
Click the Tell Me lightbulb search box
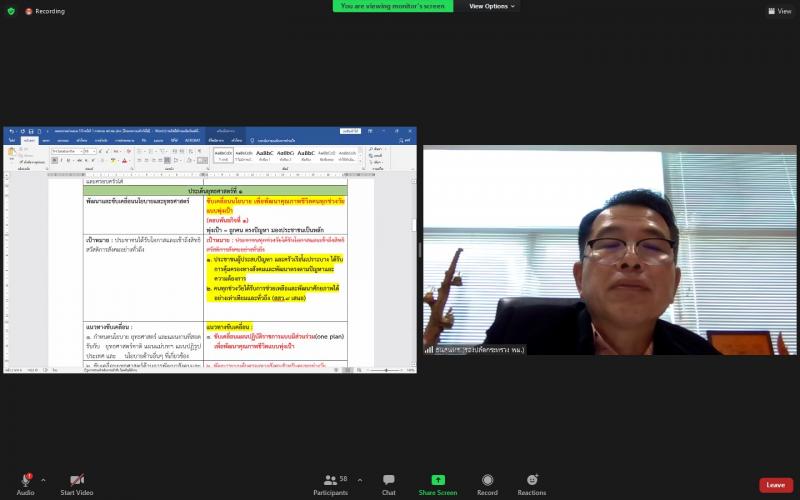273,140
